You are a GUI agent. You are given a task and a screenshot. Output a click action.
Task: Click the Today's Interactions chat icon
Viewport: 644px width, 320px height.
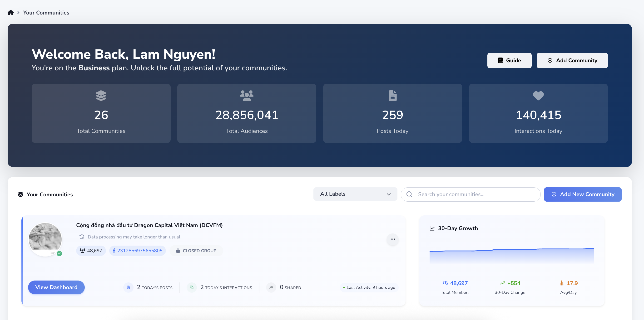(x=192, y=287)
